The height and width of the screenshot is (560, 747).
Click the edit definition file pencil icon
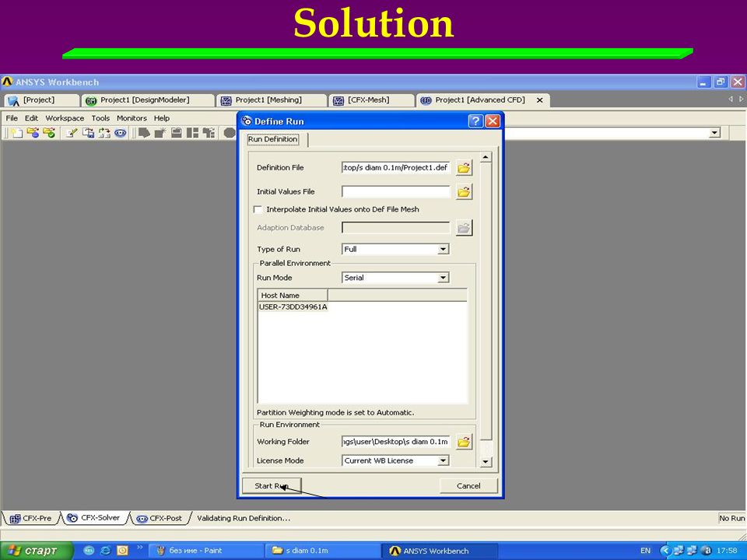(72, 133)
